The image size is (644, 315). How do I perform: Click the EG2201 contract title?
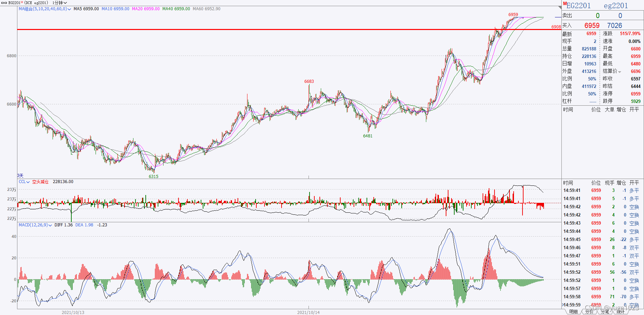[578, 5]
